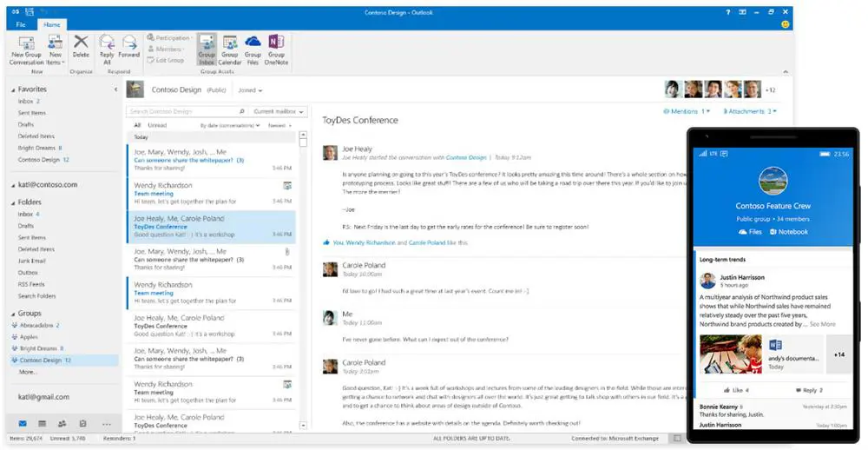Toggle the Newest sort order
This screenshot has width=868, height=450.
tap(279, 126)
